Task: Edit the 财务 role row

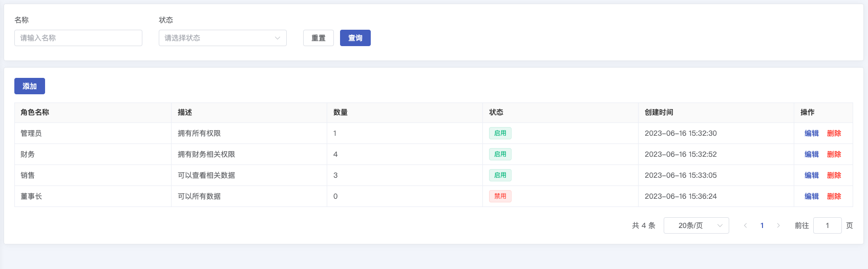Action: coord(811,154)
